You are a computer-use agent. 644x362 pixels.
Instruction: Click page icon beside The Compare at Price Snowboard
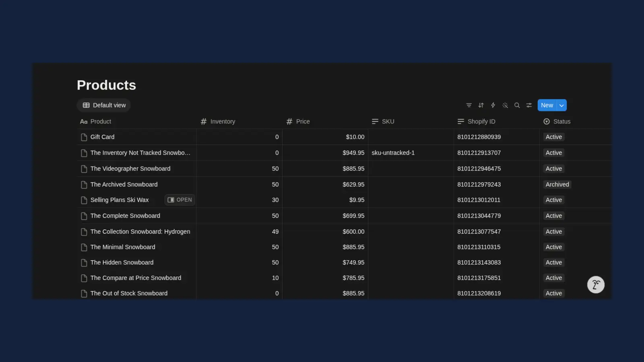point(84,278)
